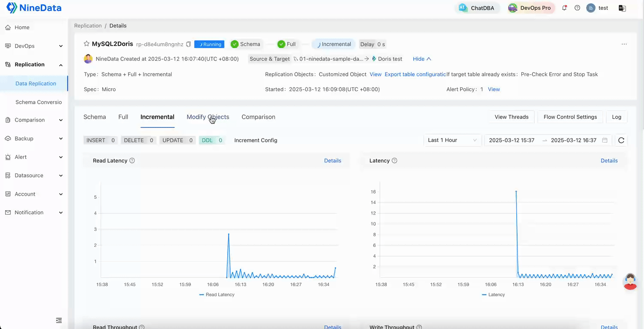The width and height of the screenshot is (644, 329).
Task: Click the DDL count badge
Action: (x=212, y=140)
